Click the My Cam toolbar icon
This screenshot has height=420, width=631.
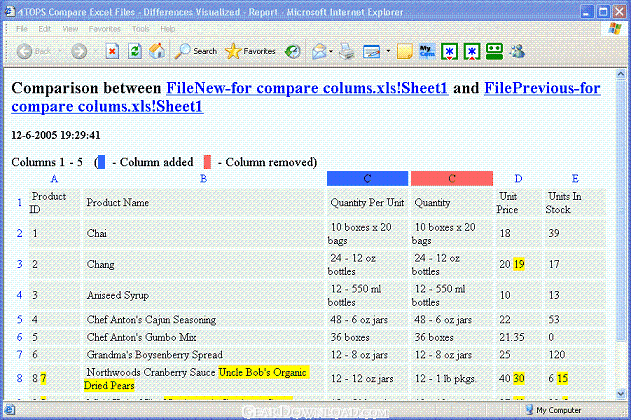(427, 51)
